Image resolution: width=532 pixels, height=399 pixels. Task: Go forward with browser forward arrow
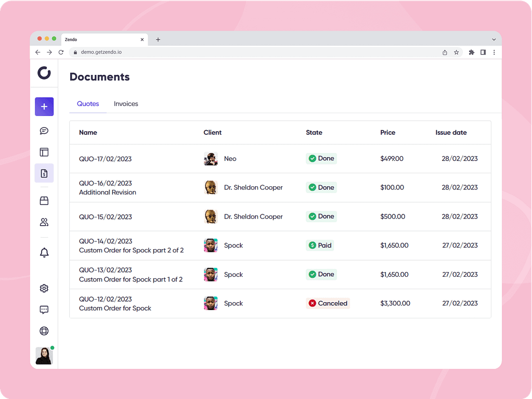coord(49,52)
